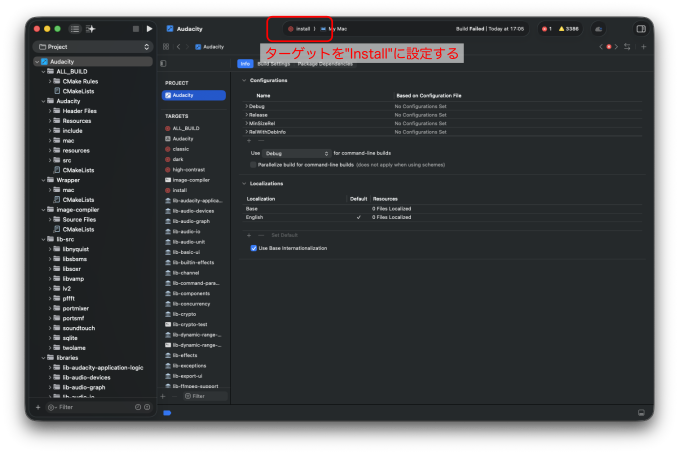Image resolution: width=679 pixels, height=454 pixels.
Task: Open the Debug command-line build configuration dropdown
Action: pyautogui.click(x=297, y=153)
